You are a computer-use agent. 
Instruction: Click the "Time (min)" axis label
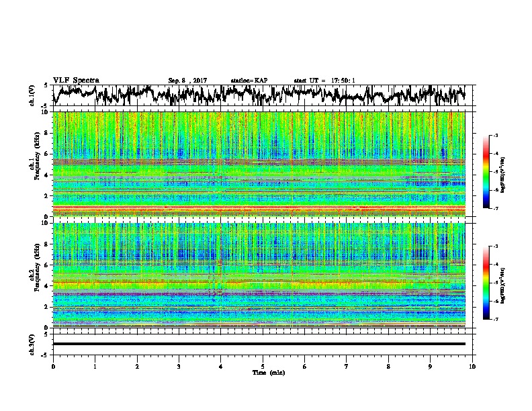[x=269, y=373]
